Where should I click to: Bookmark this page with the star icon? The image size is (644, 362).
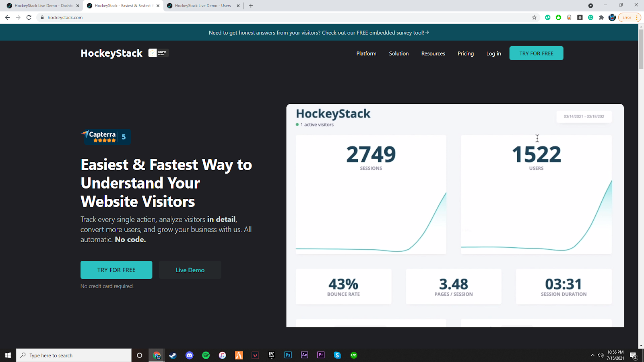pyautogui.click(x=535, y=17)
